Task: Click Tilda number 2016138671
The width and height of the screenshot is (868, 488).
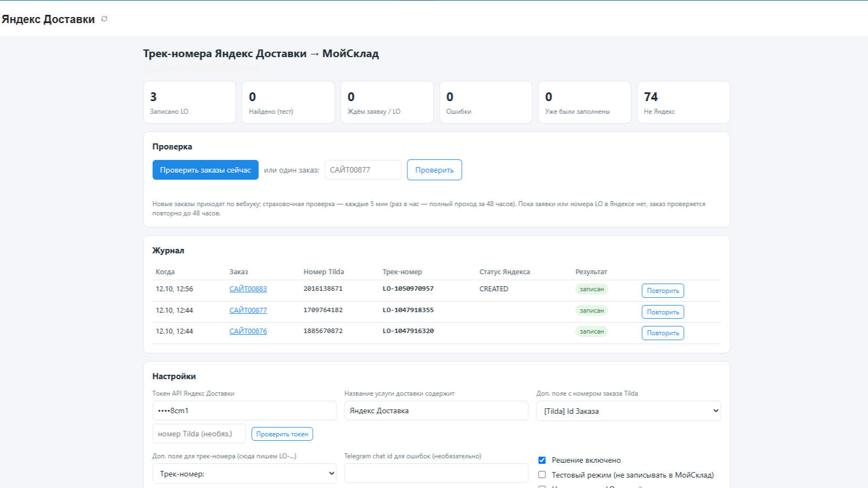Action: point(323,289)
